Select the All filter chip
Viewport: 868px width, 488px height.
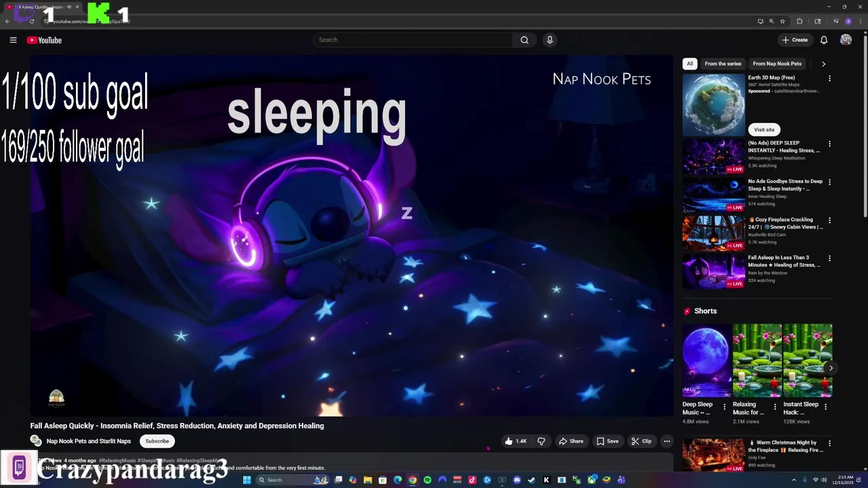coord(690,64)
